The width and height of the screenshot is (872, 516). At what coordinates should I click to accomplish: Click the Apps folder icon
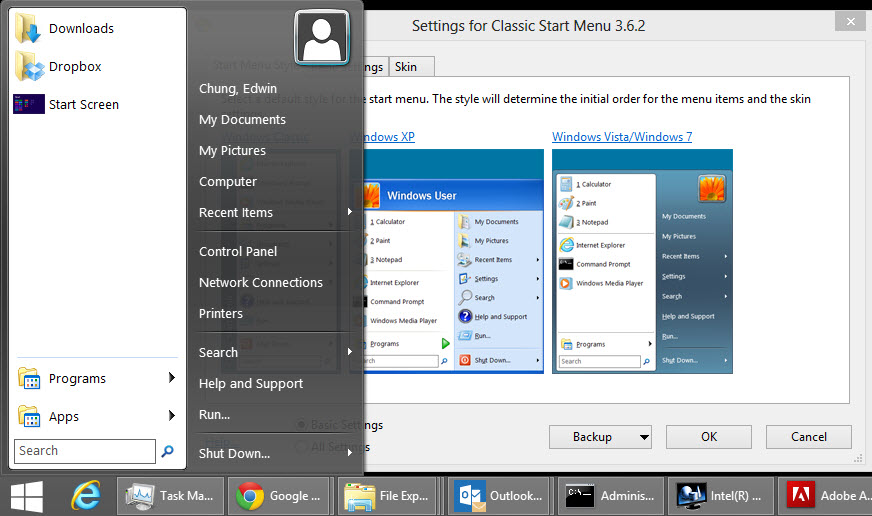(x=28, y=416)
